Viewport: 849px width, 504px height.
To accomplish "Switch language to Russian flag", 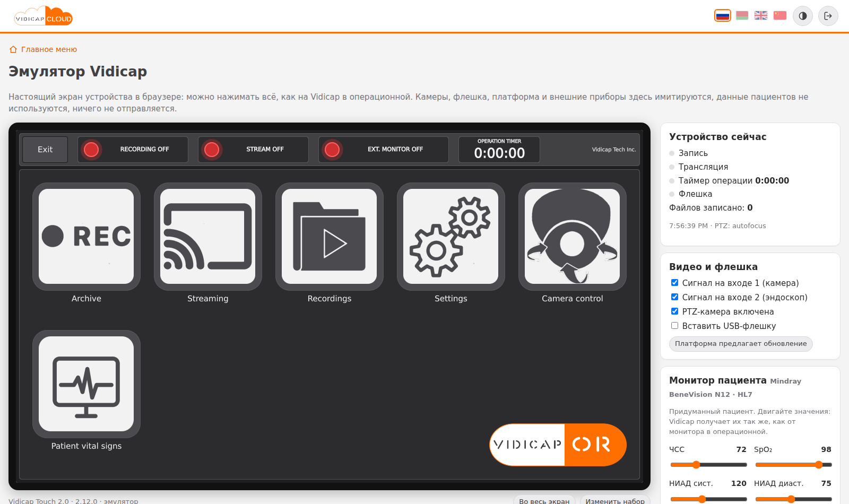I will [x=723, y=16].
